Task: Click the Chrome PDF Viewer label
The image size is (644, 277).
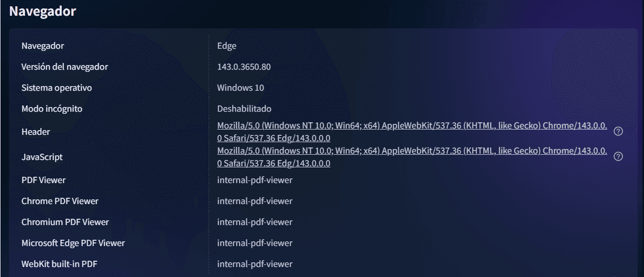Action: tap(60, 201)
